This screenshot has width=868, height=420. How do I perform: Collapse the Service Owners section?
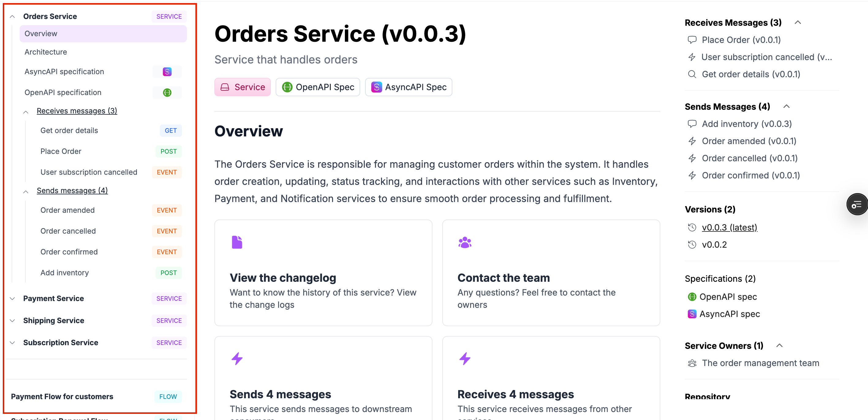point(780,345)
